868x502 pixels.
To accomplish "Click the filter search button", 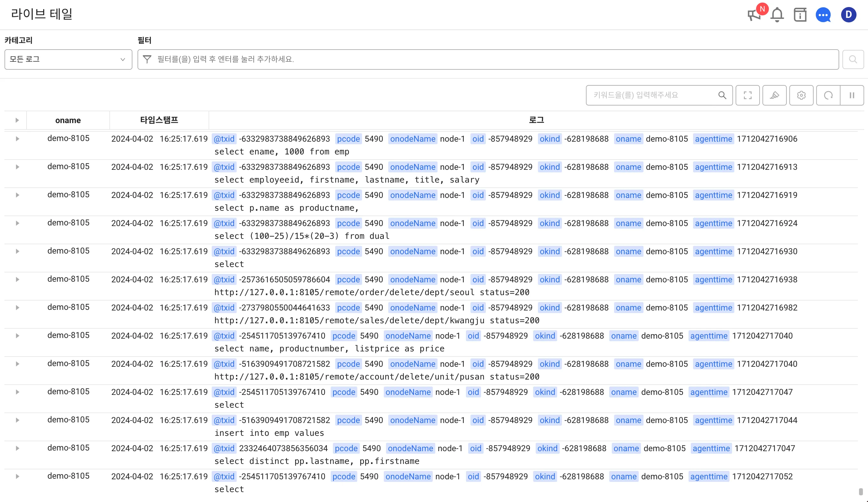I will [853, 59].
